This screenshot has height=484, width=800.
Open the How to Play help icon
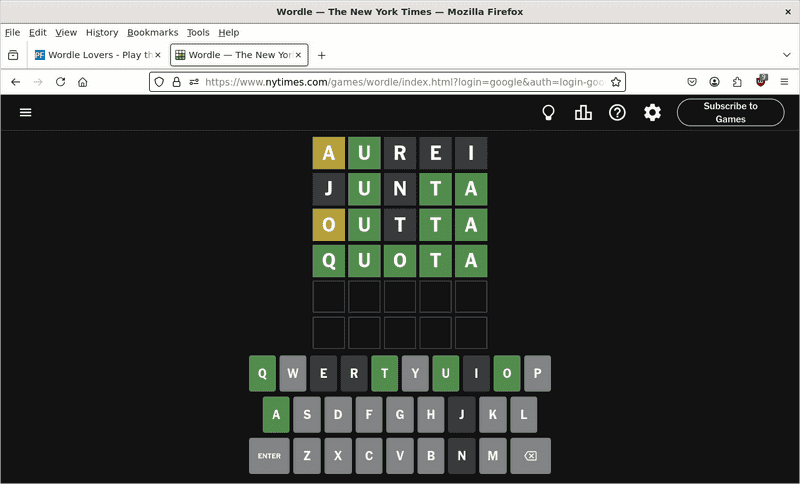pos(617,113)
